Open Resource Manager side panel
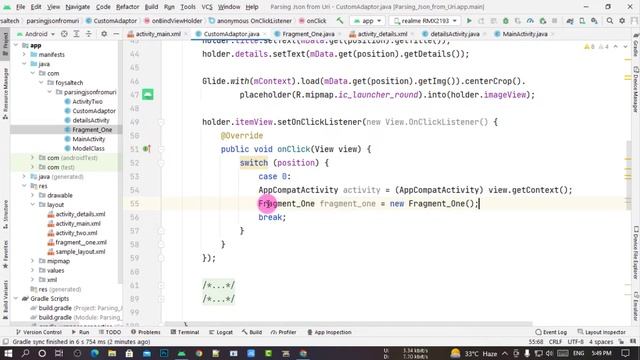 [5, 94]
